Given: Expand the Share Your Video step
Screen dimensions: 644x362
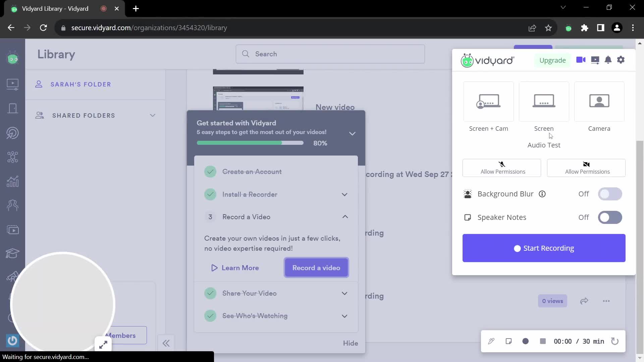Looking at the screenshot, I should click(x=344, y=293).
